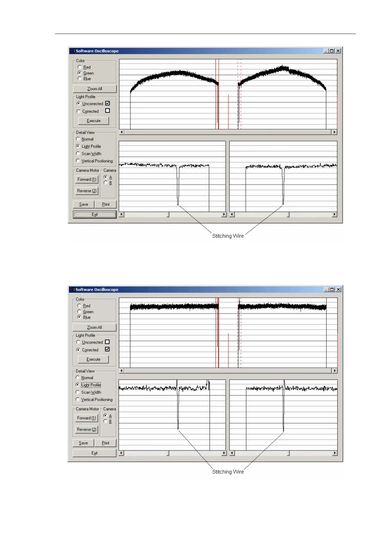Click left arrow of lower window left detail scrollbar
Image resolution: width=392 pixels, height=555 pixels.
pos(122,453)
